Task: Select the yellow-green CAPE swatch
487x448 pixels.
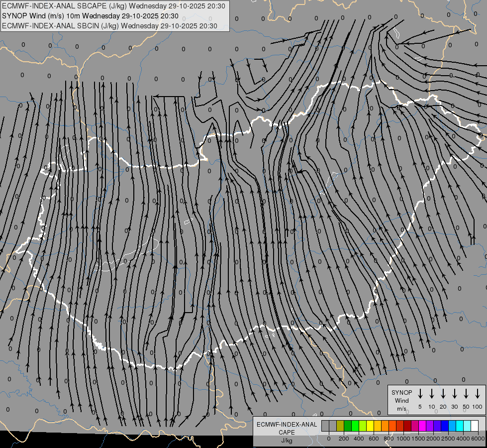Action: 363,426
